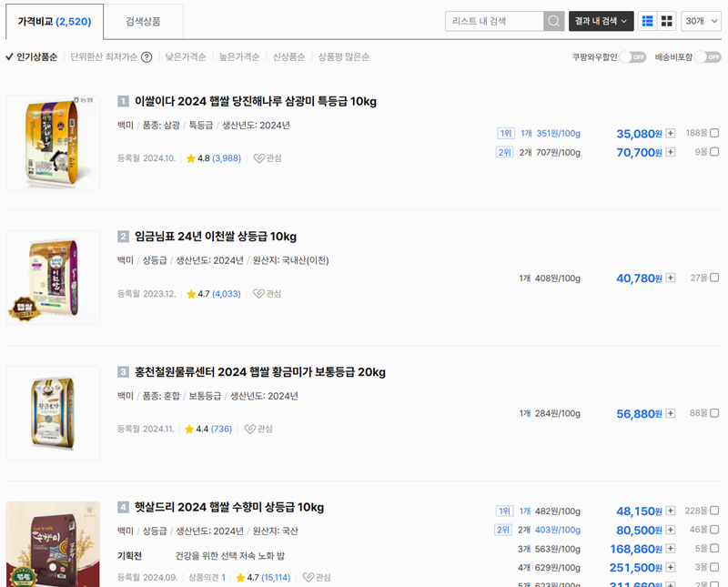
Task: Switch to list view layout icon
Action: tap(647, 21)
